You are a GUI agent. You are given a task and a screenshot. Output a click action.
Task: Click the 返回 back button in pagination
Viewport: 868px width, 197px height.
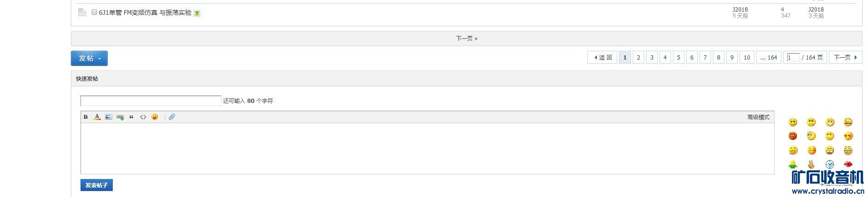coord(602,58)
